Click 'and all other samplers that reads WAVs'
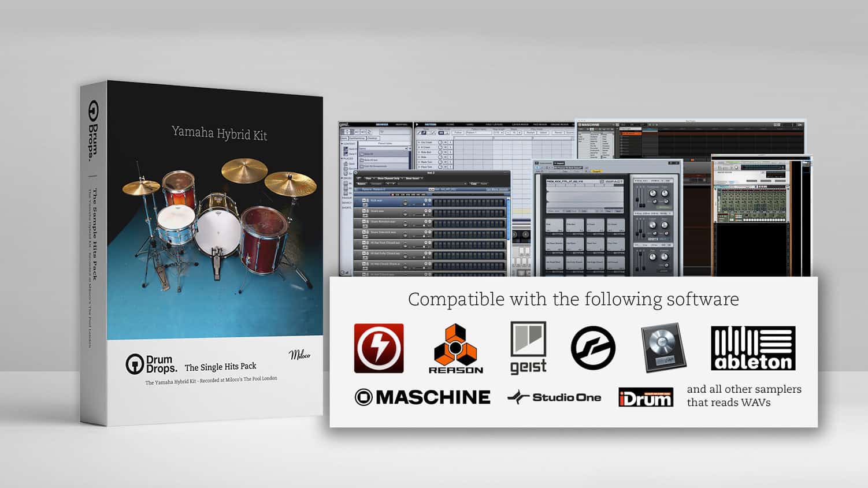Image resolution: width=868 pixels, height=488 pixels. [744, 396]
